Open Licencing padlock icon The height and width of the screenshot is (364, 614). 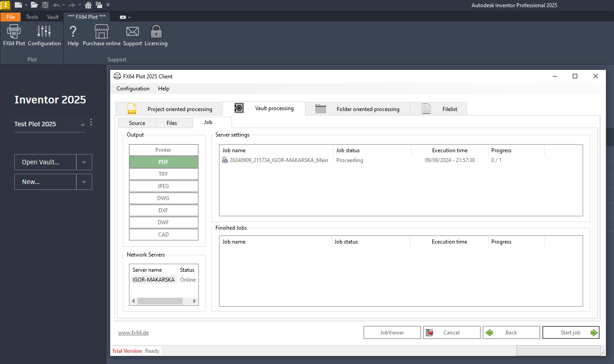click(156, 35)
